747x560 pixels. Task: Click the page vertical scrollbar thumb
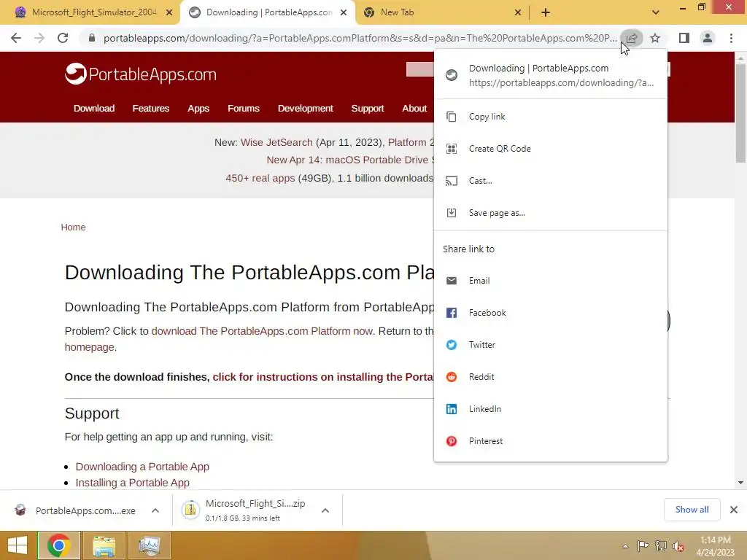point(740,113)
